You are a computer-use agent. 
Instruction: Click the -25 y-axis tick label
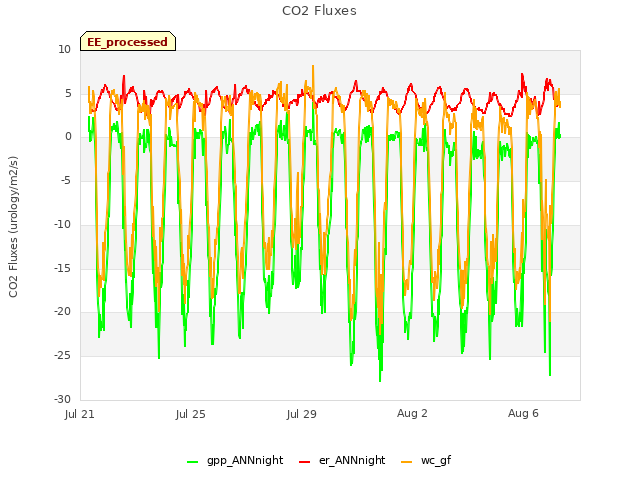click(x=62, y=356)
